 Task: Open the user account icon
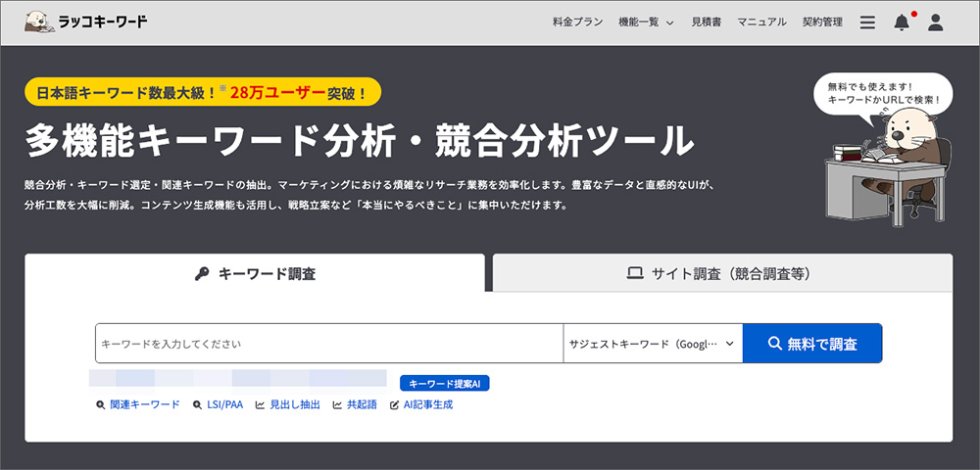tap(935, 23)
